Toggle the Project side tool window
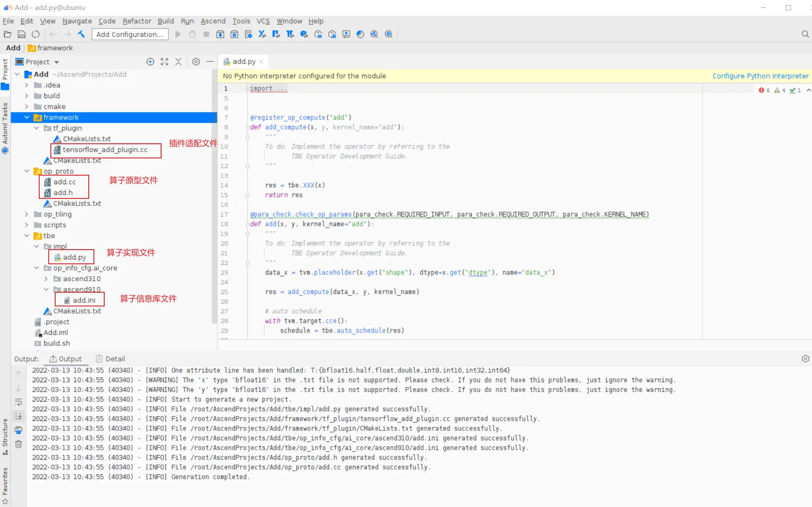Screen dimensions: 812x507 pos(5,74)
